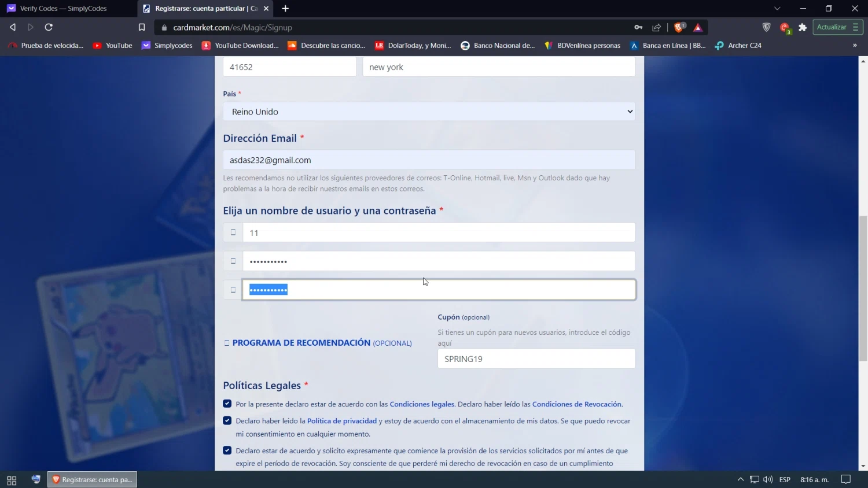Click the browser forward arrow
868x488 pixels.
31,27
